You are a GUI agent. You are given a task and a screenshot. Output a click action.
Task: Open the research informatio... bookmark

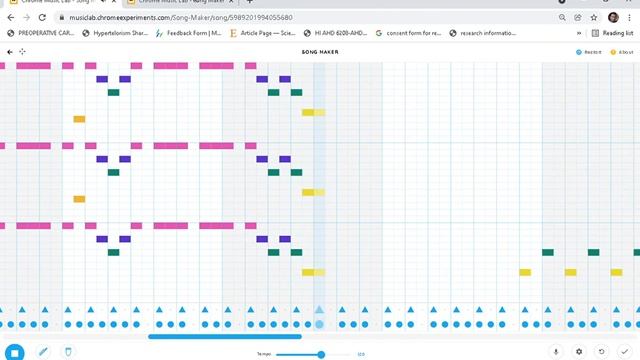coord(482,33)
